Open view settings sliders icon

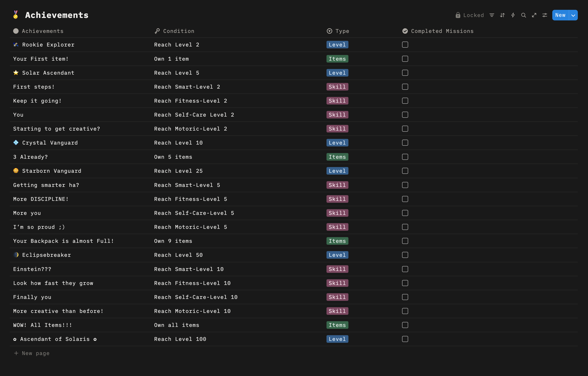[545, 15]
